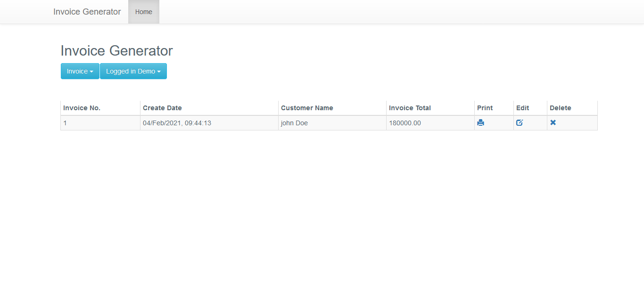Select the Invoice Total column header
Screen dimensions: 644x308
tap(430, 108)
